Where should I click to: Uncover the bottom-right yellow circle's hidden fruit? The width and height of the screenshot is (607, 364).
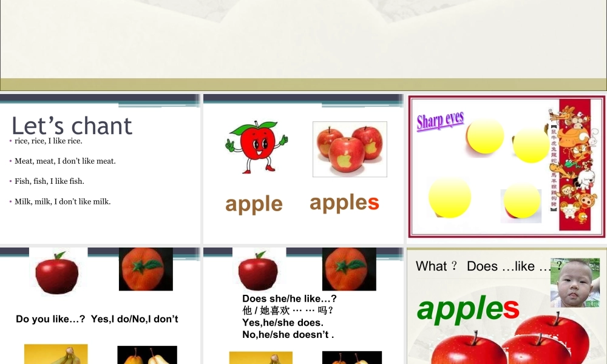[x=521, y=206]
